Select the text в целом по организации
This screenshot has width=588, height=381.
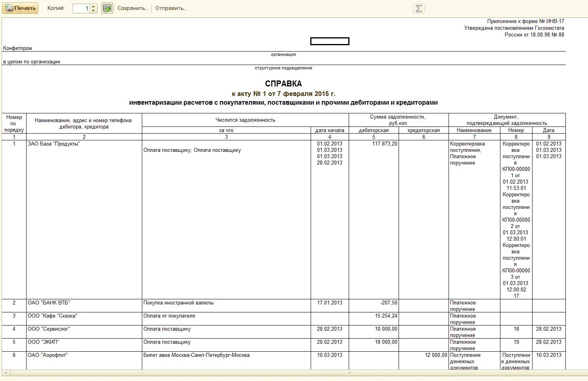[32, 62]
